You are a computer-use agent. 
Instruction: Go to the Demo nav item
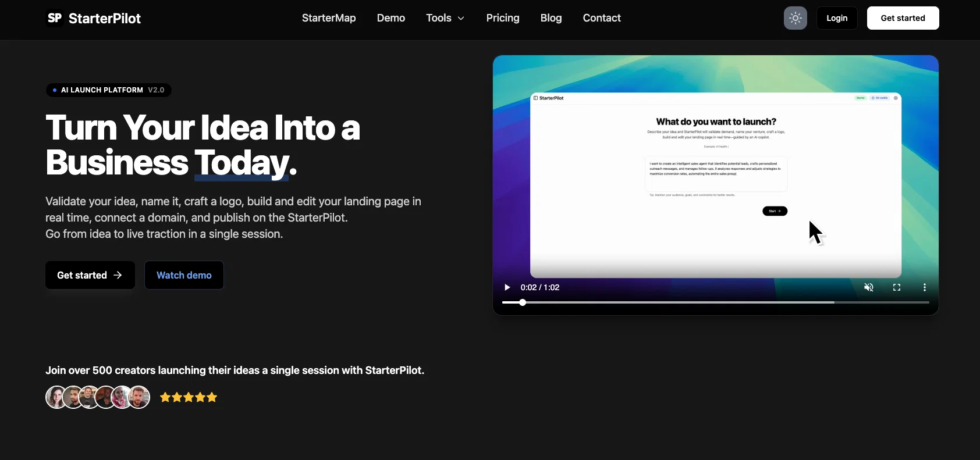(x=391, y=18)
